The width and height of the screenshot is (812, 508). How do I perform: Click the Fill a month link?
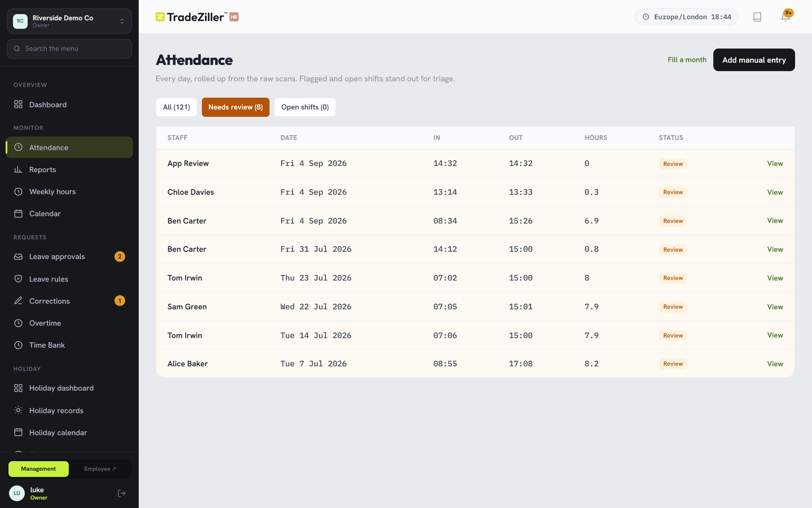[687, 60]
